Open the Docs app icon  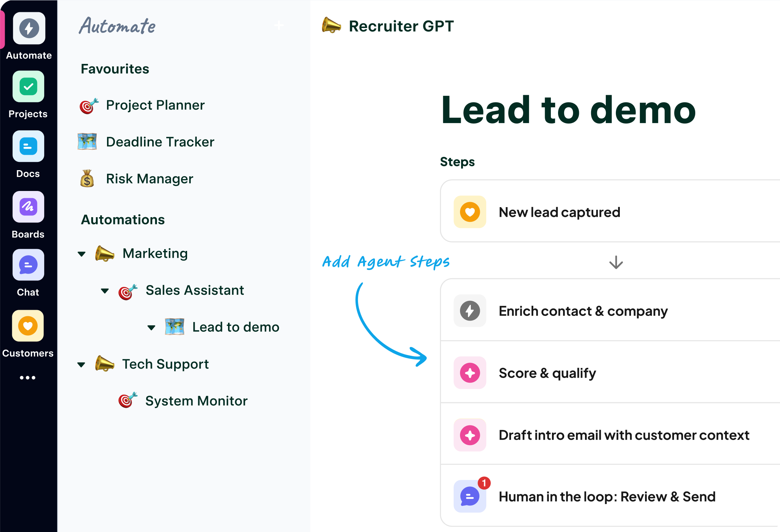[28, 146]
